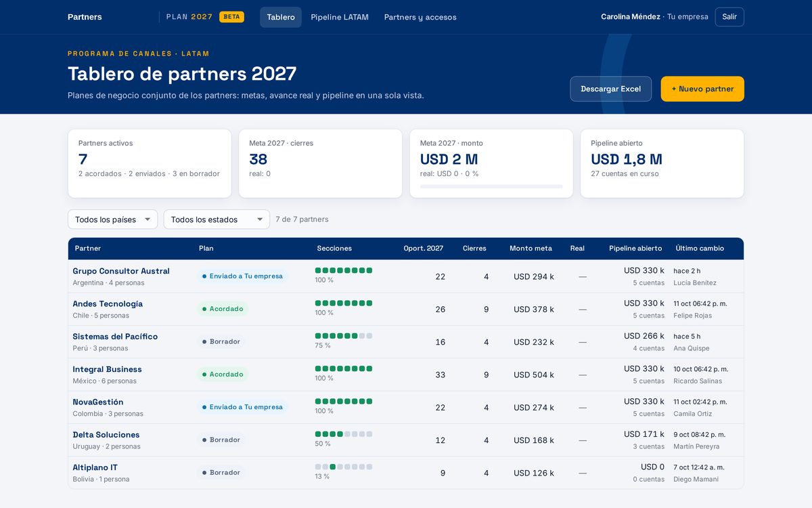This screenshot has height=508, width=812.
Task: Open the Tablero tab
Action: [281, 17]
